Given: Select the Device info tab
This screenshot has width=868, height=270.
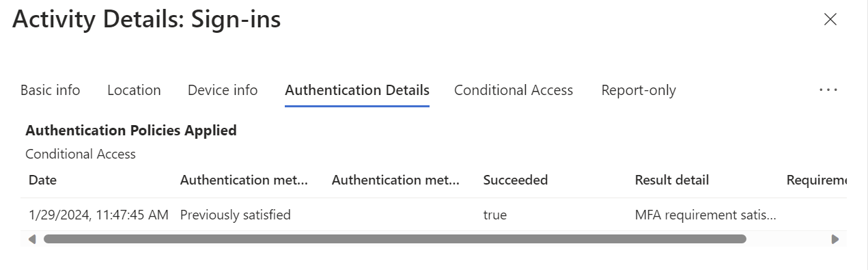Looking at the screenshot, I should tap(223, 90).
